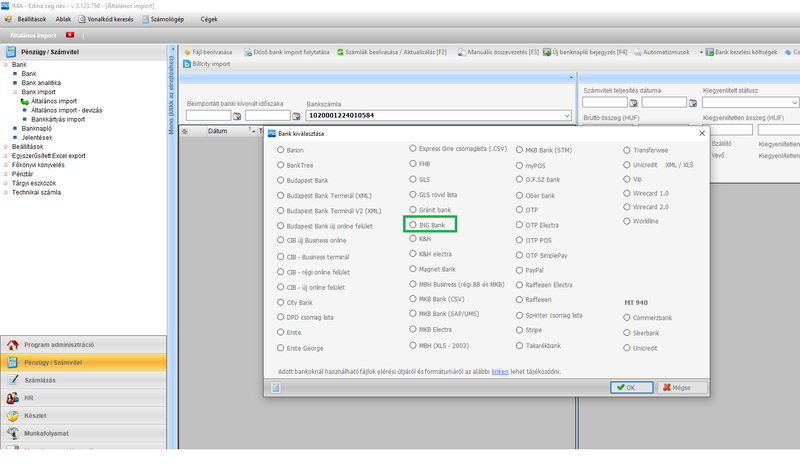Close the Bank kiválasztása dialog
The width and height of the screenshot is (800, 465).
[x=702, y=133]
